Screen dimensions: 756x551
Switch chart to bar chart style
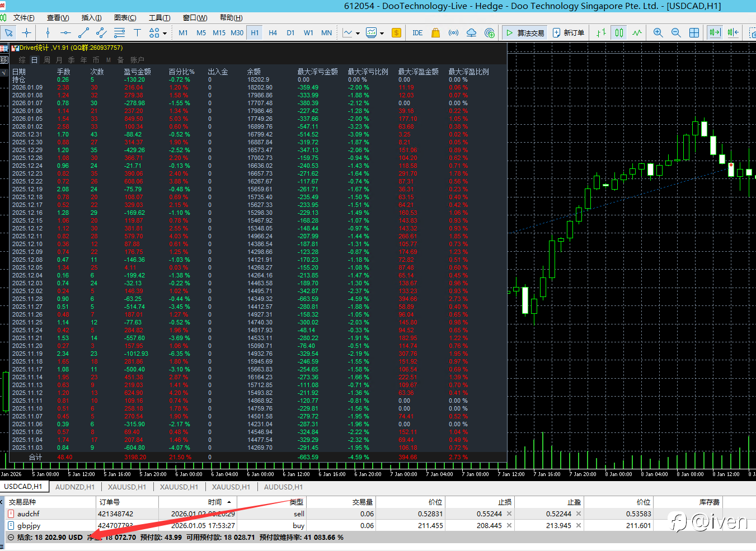click(x=601, y=32)
